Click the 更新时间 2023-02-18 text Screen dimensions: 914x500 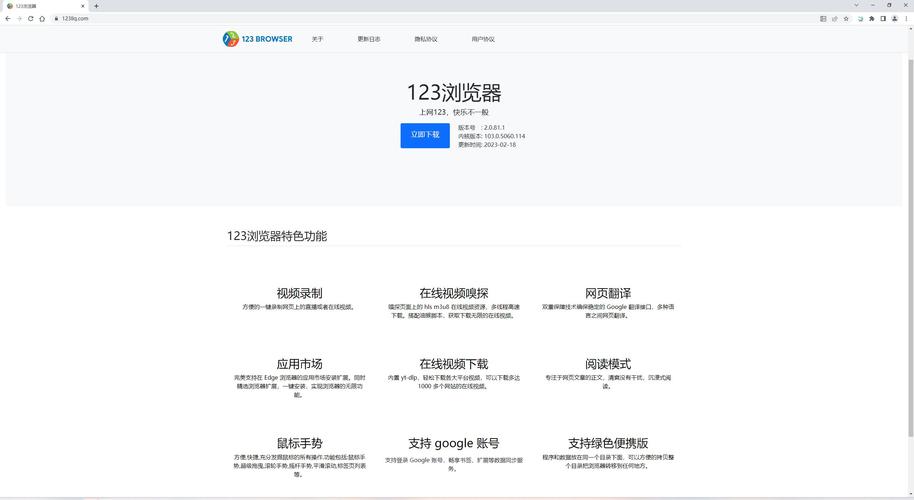[x=487, y=145]
